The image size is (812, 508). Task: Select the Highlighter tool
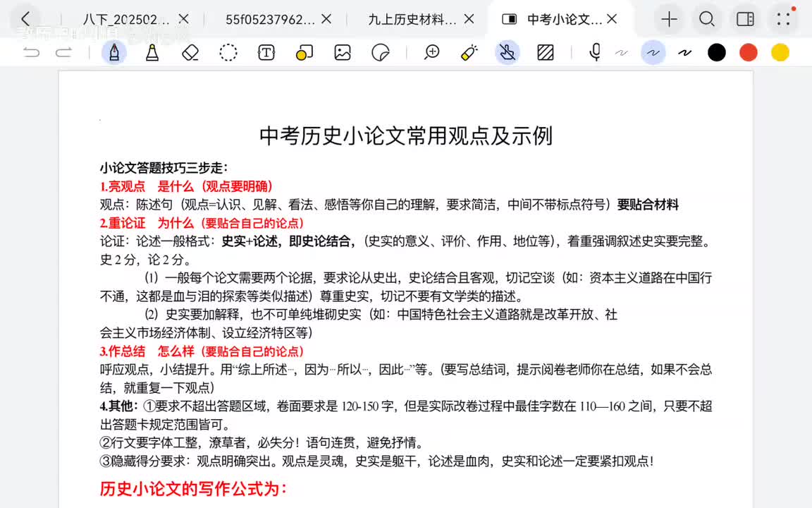[x=152, y=52]
